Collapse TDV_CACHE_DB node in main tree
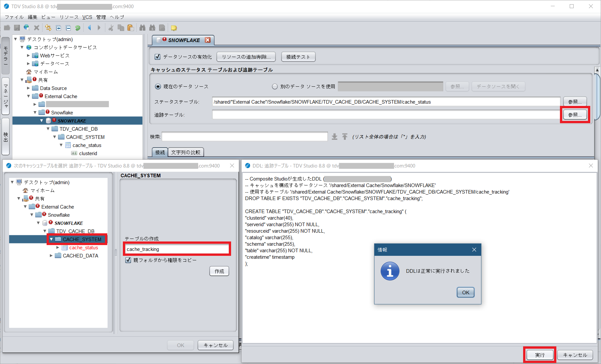The image size is (601, 364). (x=48, y=129)
